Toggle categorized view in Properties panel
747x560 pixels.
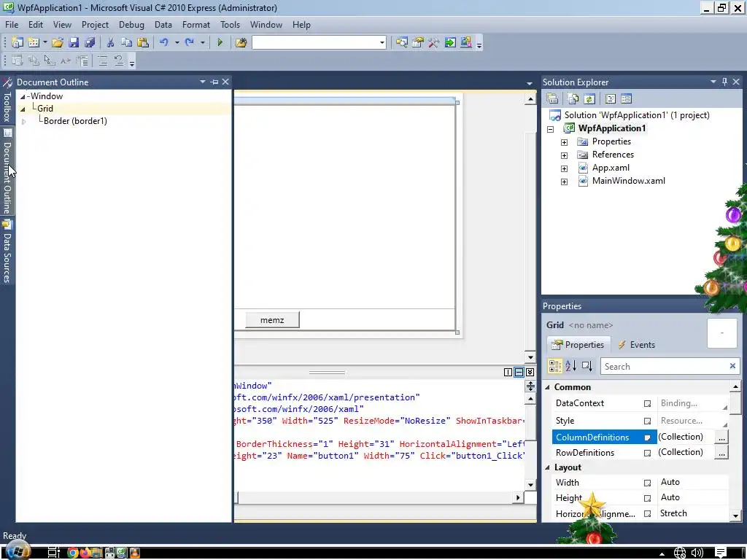coord(555,366)
